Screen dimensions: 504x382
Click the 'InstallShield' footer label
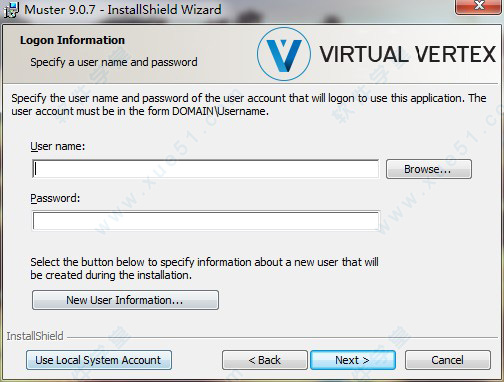(35, 336)
